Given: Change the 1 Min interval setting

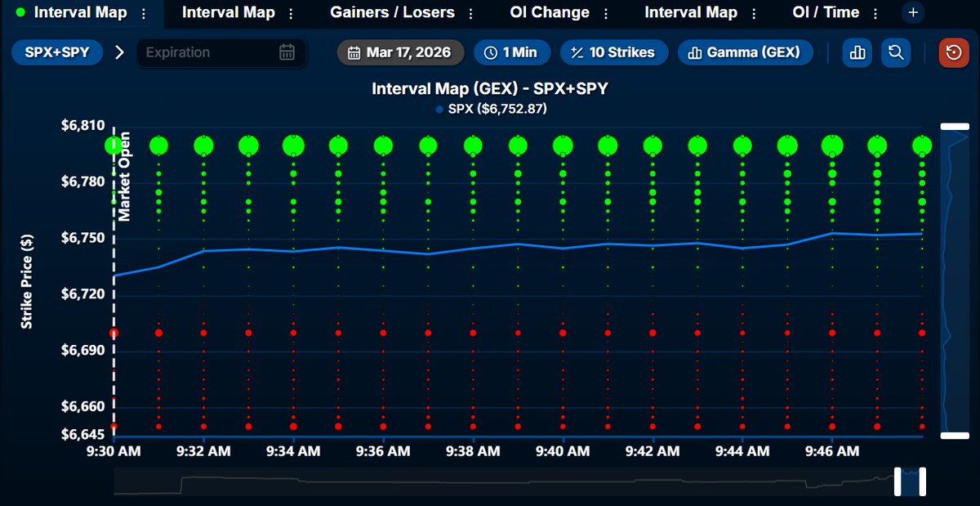Looking at the screenshot, I should click(x=511, y=52).
